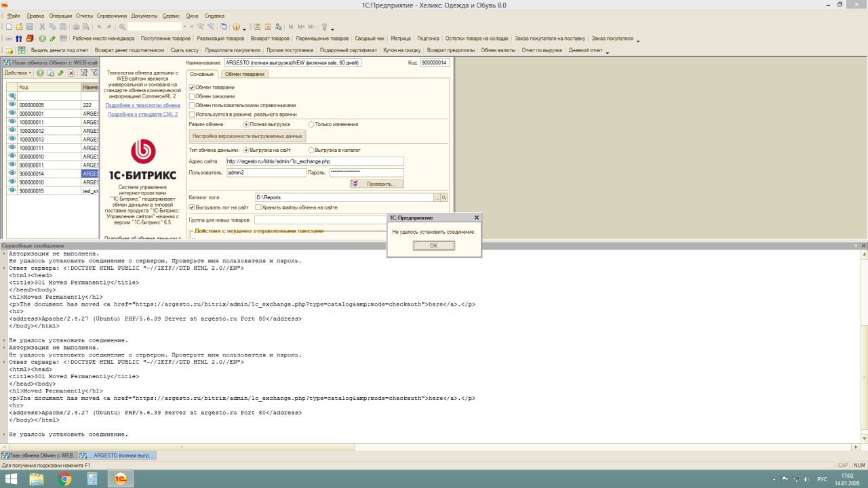This screenshot has width=868, height=488.
Task: Open the 'Операции' menu
Action: point(60,15)
